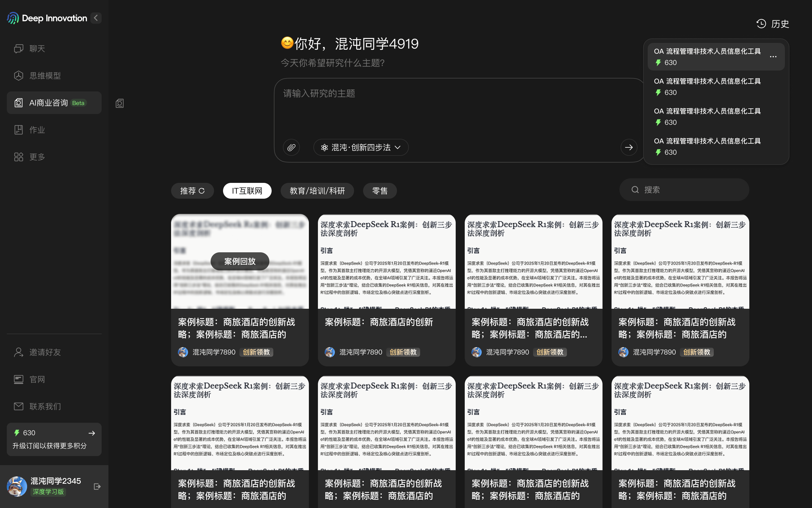
Task: Open third top-row case thumbnail
Action: (x=533, y=261)
